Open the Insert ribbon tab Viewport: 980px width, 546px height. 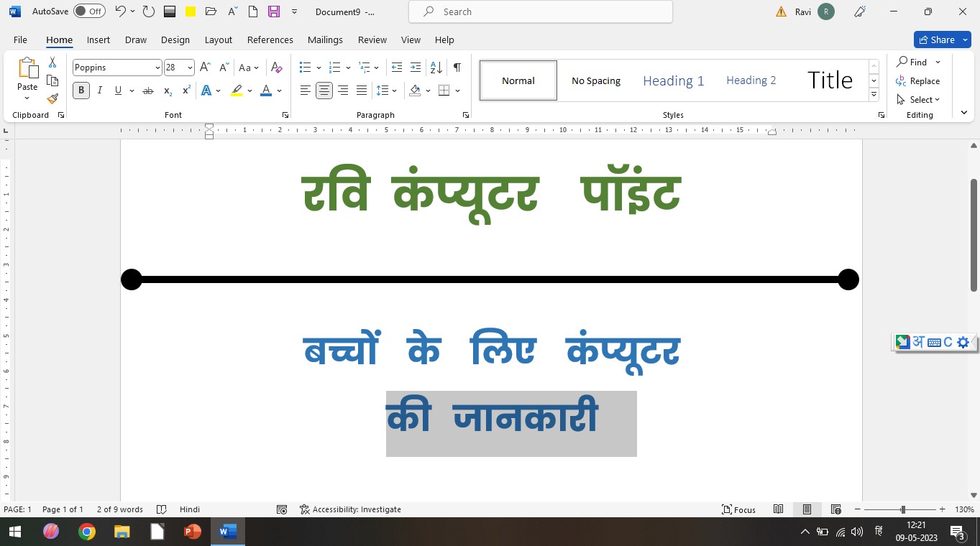99,40
